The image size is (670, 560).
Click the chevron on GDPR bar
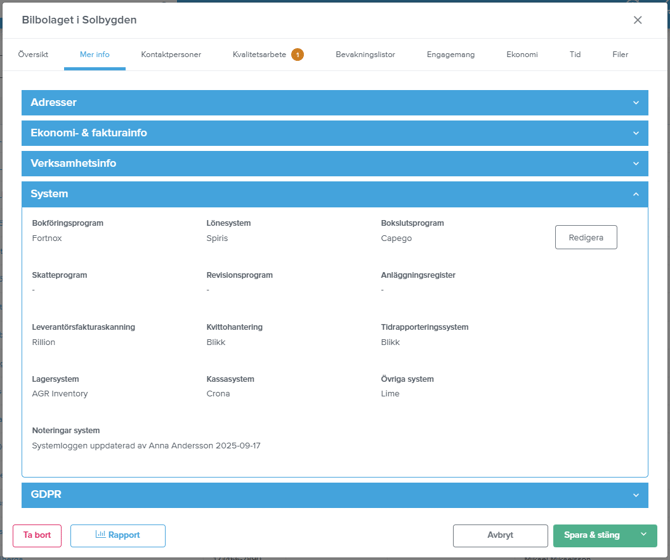[636, 495]
